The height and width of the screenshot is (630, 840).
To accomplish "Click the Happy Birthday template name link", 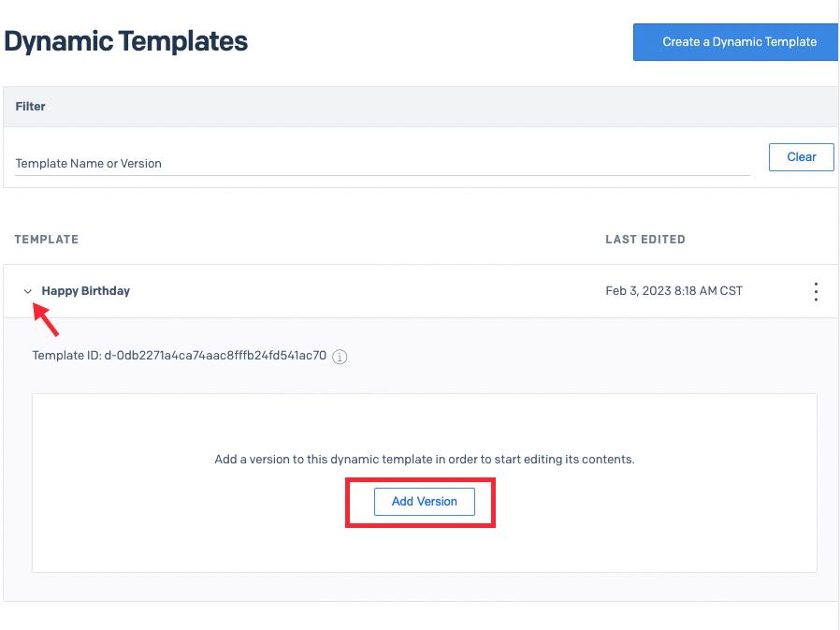I will click(85, 291).
